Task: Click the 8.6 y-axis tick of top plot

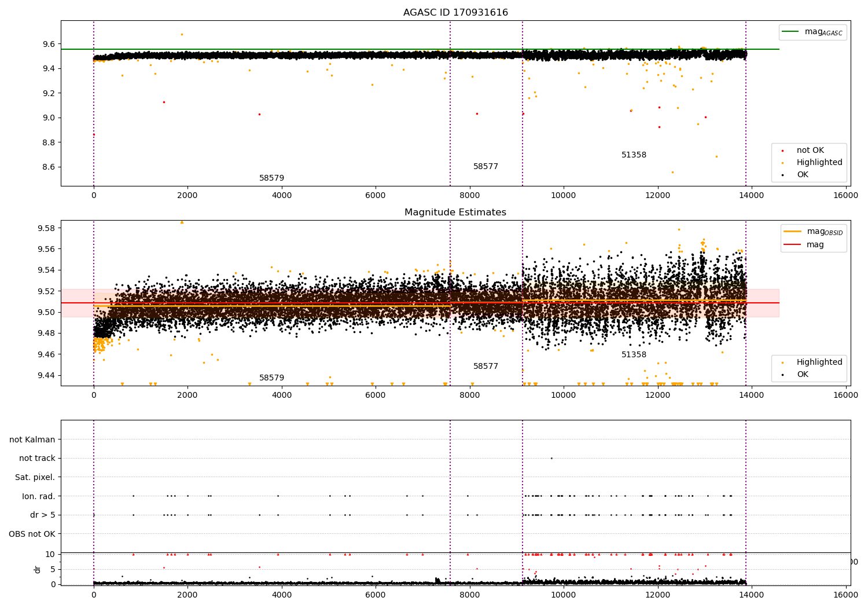Action: 49,167
